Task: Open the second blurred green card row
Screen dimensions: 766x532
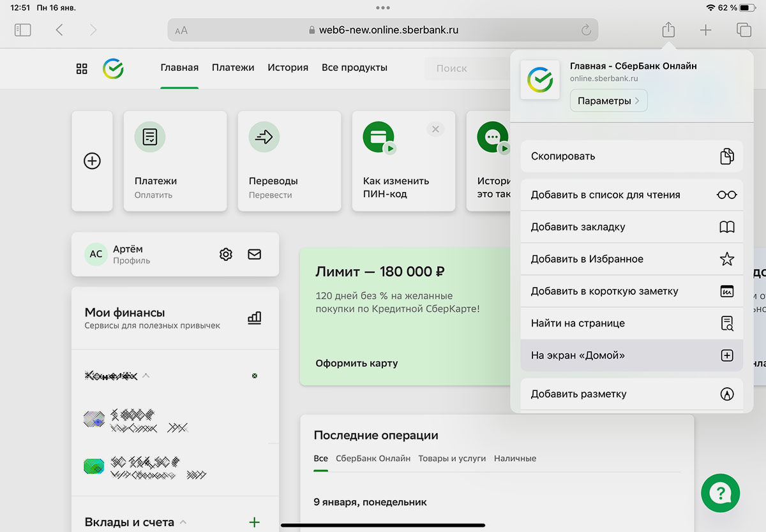Action: 175,467
